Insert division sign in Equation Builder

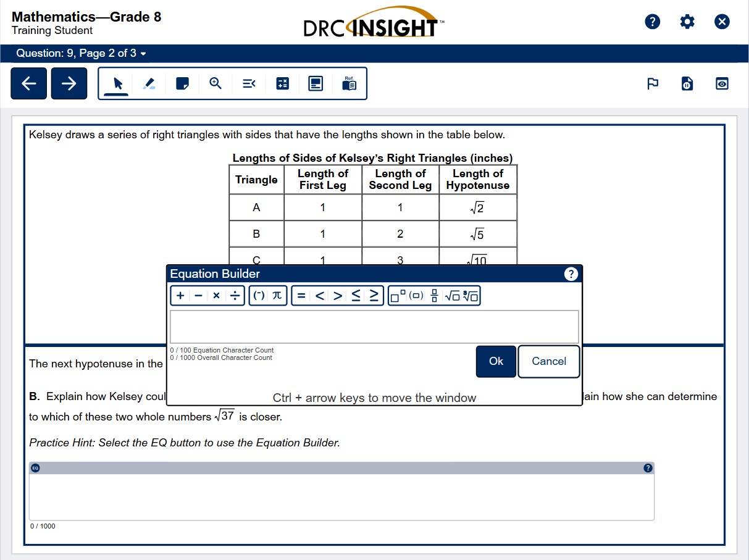point(235,296)
